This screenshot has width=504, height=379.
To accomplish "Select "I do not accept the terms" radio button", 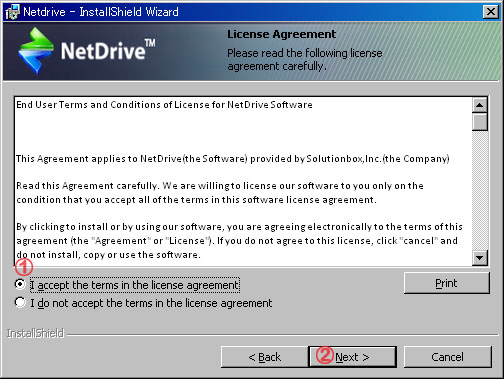I will coord(20,303).
